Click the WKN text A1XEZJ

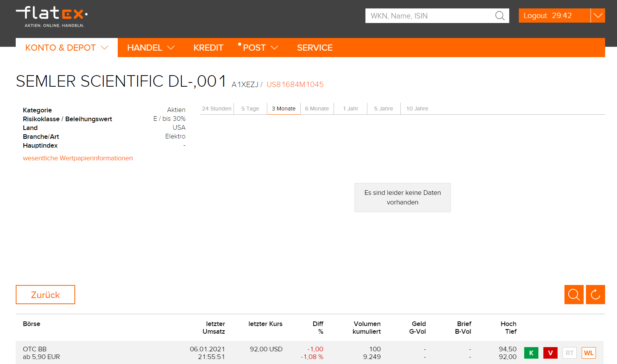[245, 84]
